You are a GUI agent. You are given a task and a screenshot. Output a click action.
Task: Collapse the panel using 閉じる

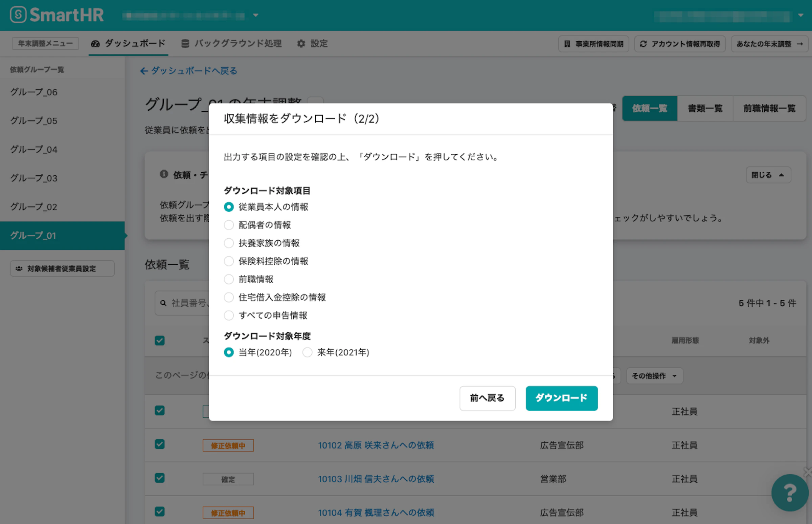(x=768, y=175)
